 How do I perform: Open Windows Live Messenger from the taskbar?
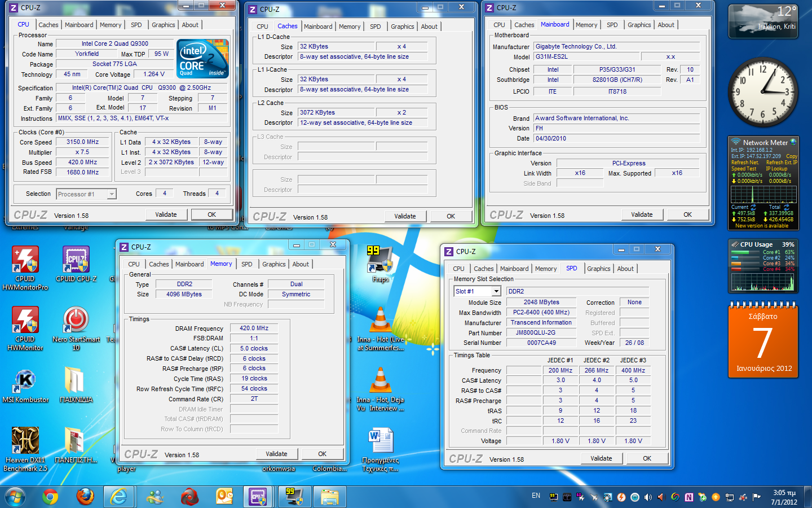coord(155,497)
